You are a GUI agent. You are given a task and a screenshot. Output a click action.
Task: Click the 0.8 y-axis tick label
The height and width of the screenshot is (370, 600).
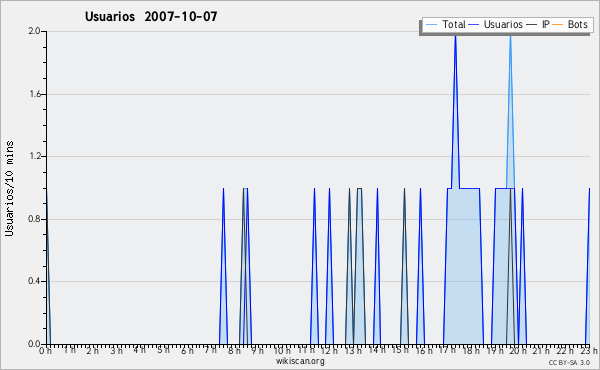34,219
